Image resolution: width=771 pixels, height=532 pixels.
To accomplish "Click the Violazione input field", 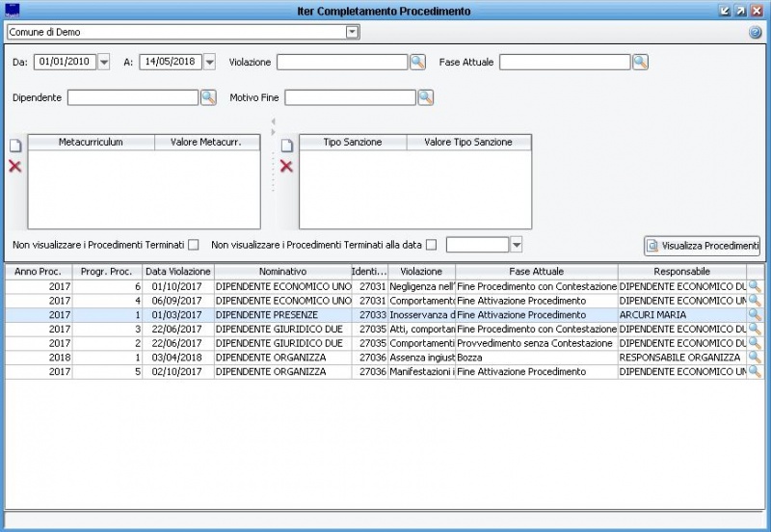I will (342, 62).
